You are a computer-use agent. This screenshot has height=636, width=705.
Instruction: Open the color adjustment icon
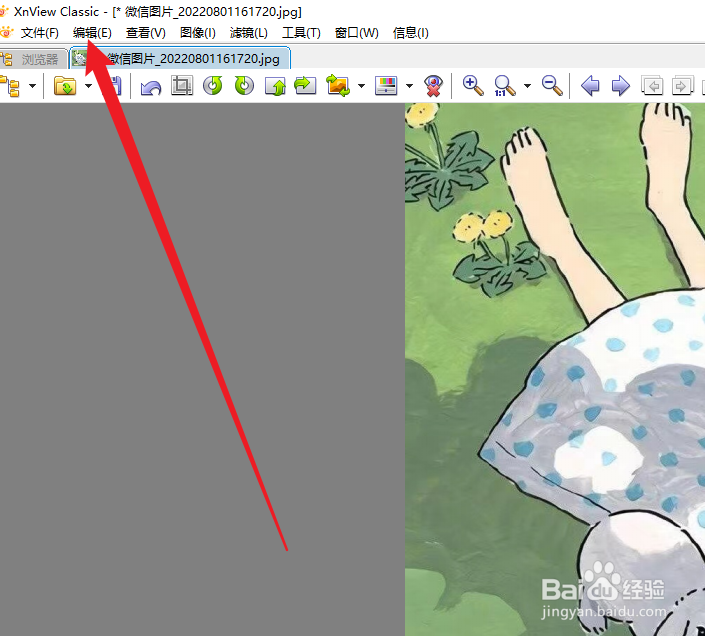[x=386, y=85]
